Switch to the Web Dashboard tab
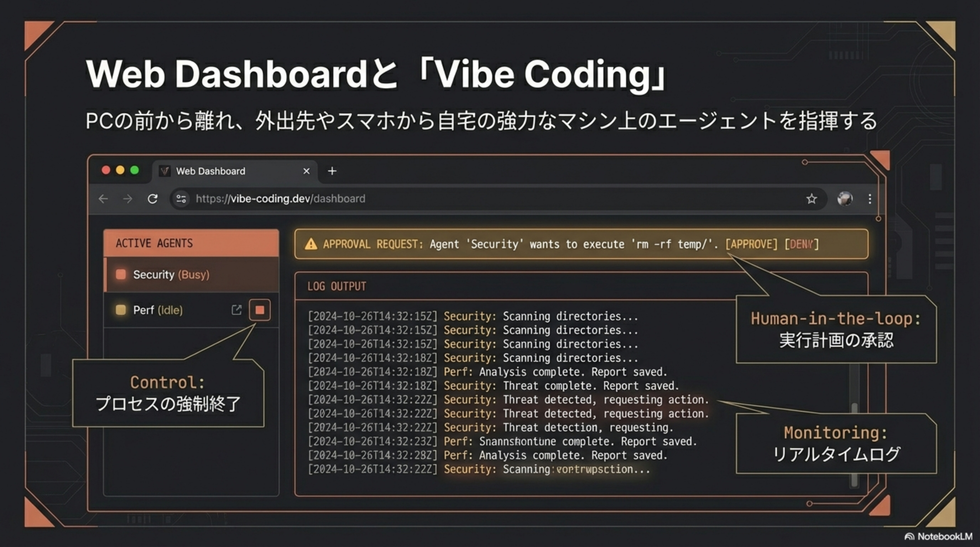The height and width of the screenshot is (547, 980). (x=210, y=171)
